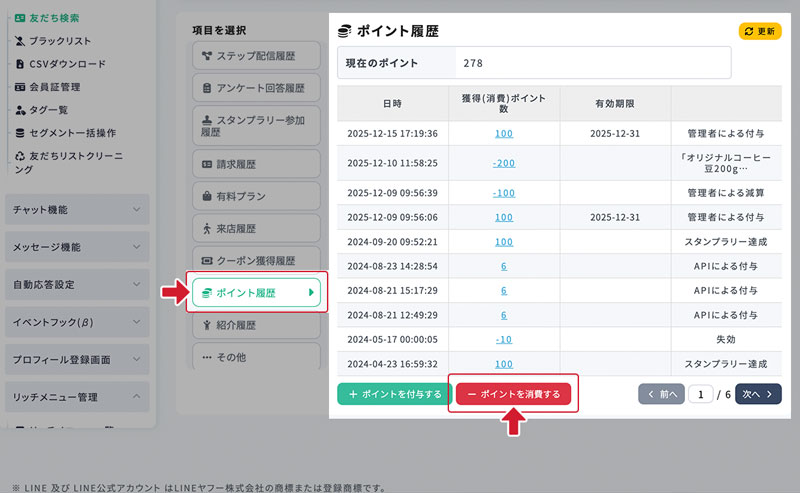Click the blacklist icon in sidebar
Viewport: 800px width, 493px height.
tap(21, 41)
